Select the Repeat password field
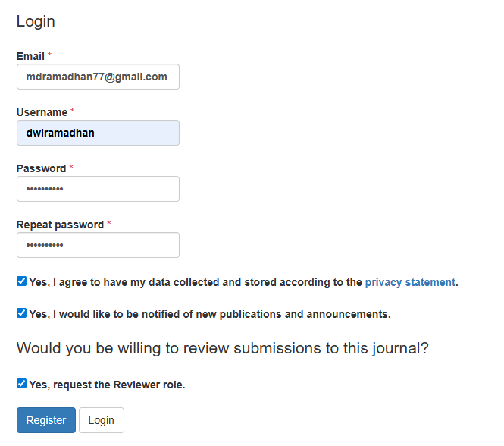Viewport: 504px width, 446px height. (98, 245)
